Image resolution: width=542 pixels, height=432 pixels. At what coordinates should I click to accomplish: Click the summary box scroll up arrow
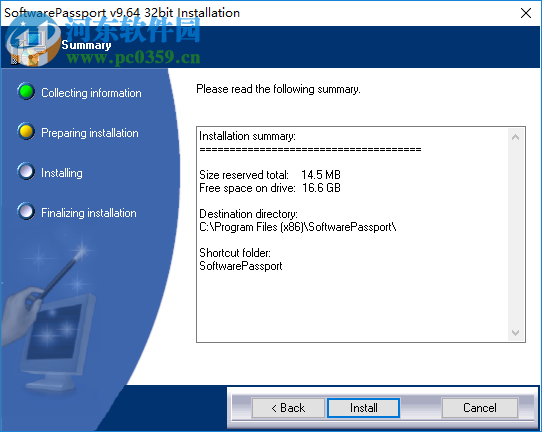[x=515, y=137]
